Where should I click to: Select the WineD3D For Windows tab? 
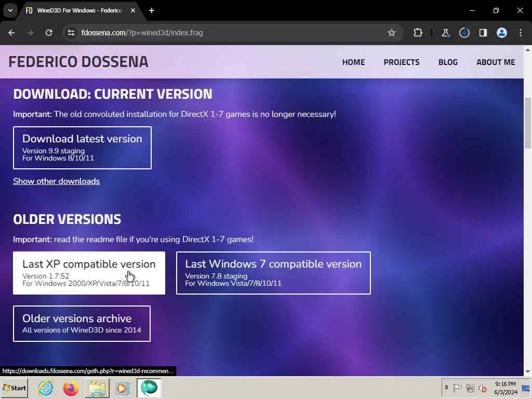point(81,10)
